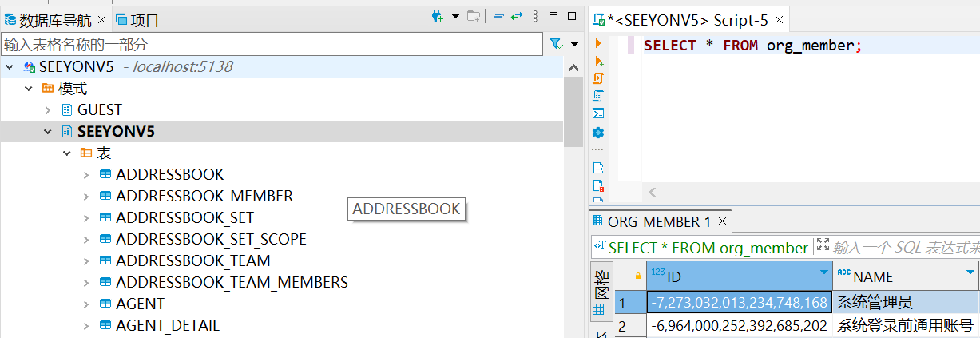Expand the ADDRESSBOOK table node

(x=86, y=174)
